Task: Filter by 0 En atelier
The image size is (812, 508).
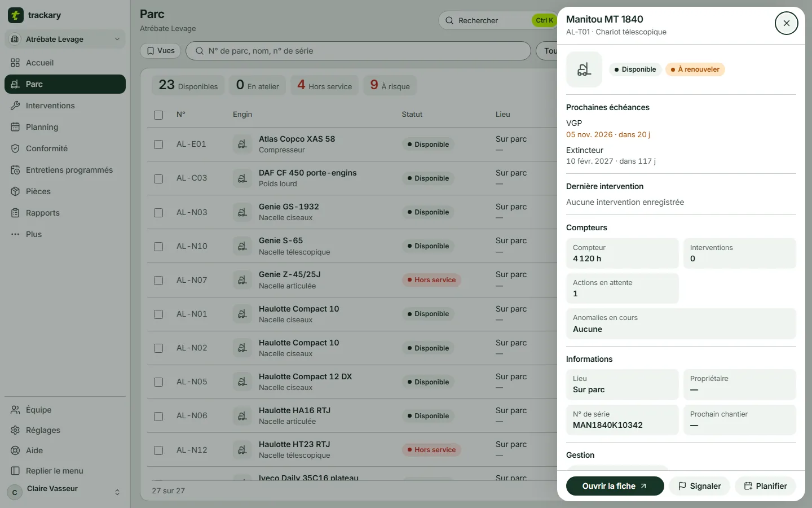Action: (x=257, y=85)
